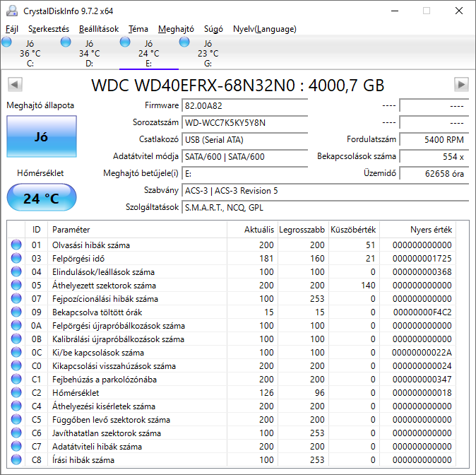
Task: Select drive C: status orb icon
Action: (7, 42)
